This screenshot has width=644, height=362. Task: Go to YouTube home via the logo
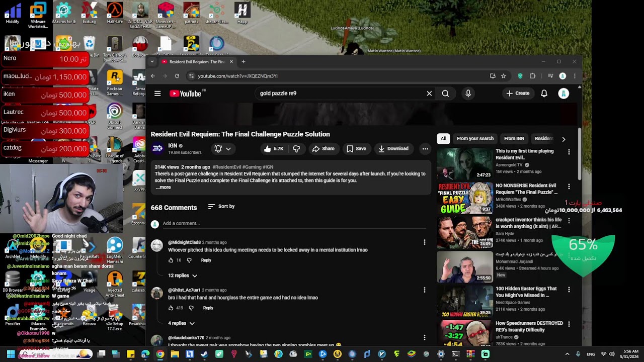[x=185, y=94]
